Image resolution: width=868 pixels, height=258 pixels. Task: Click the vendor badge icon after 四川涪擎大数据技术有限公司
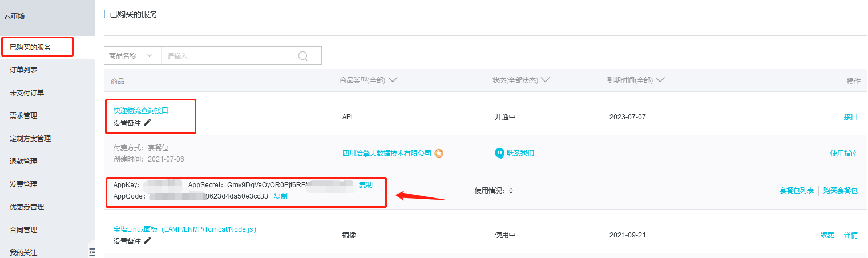click(x=439, y=153)
